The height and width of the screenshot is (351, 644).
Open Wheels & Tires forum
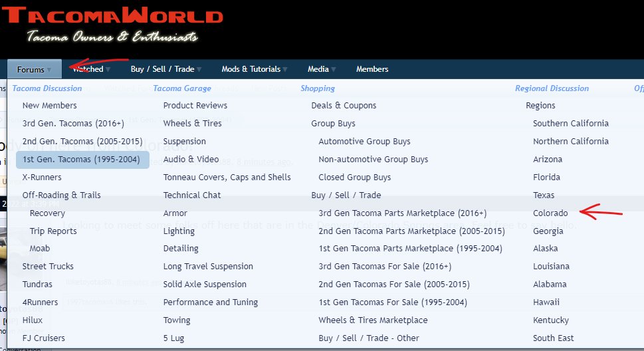(x=192, y=123)
